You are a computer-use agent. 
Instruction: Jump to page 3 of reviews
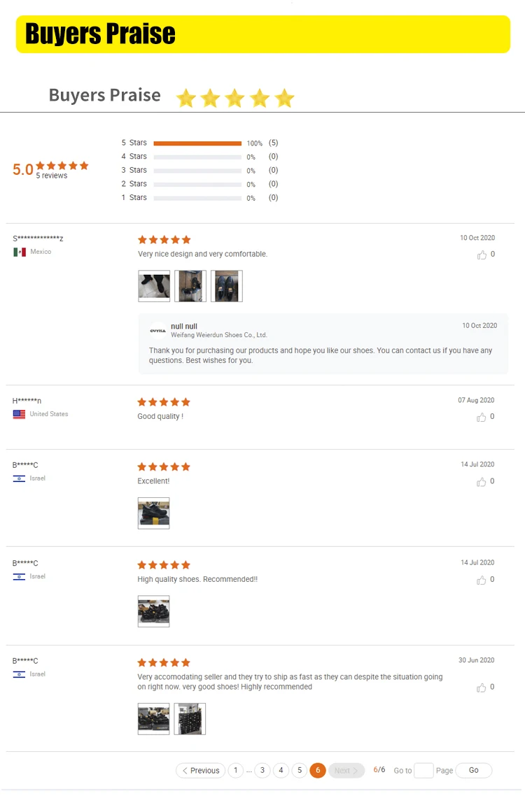[262, 771]
